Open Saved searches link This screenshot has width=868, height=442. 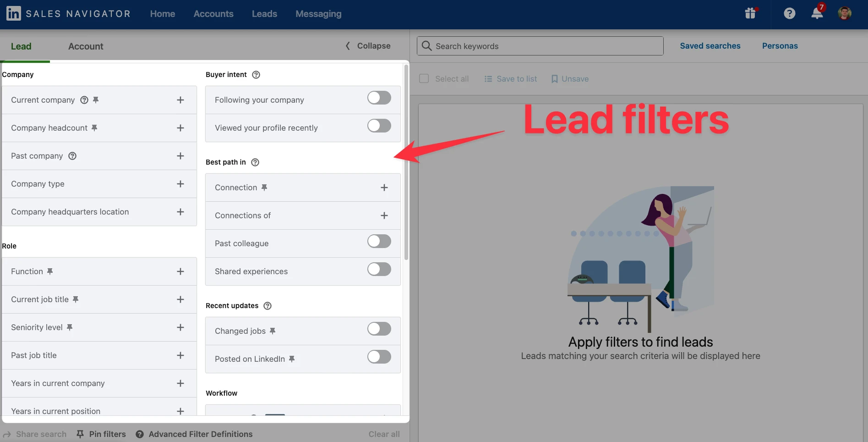[710, 46]
